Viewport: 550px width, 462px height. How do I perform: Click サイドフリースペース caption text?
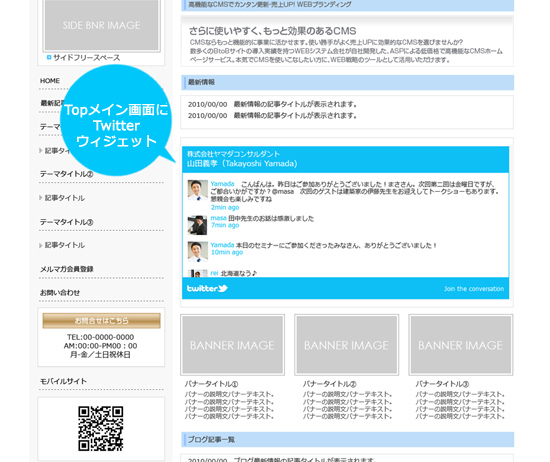[87, 58]
